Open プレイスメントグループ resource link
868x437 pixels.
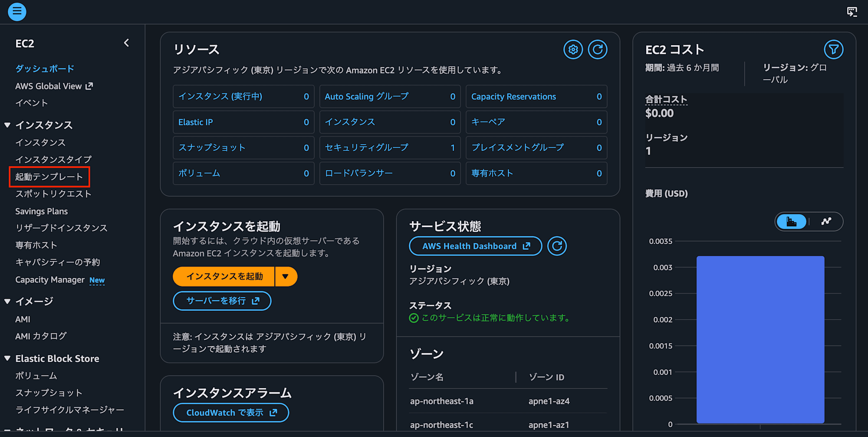click(517, 147)
